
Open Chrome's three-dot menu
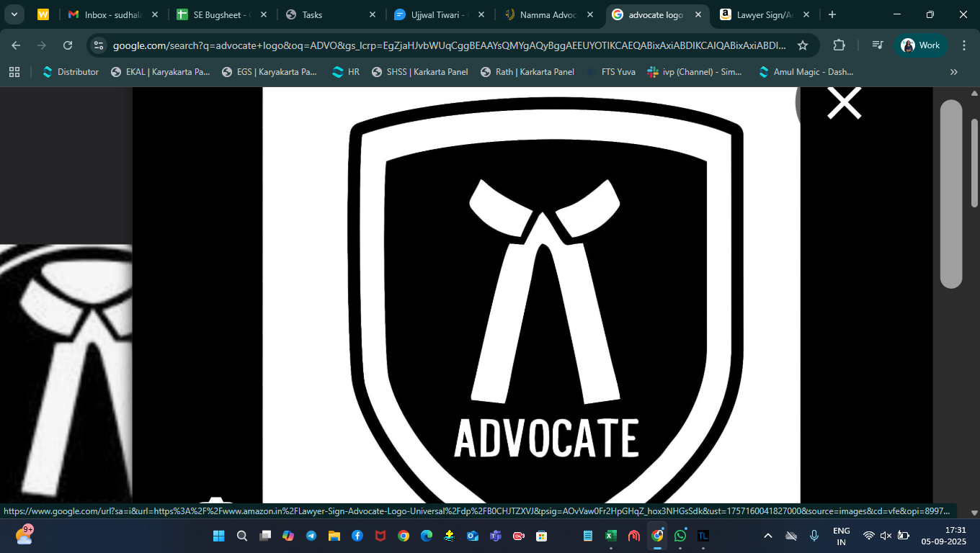964,45
